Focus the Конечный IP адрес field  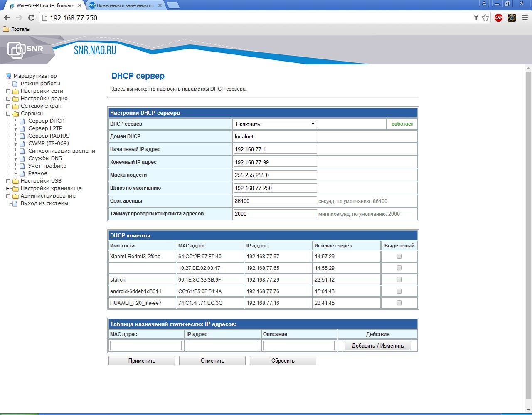[x=275, y=162]
